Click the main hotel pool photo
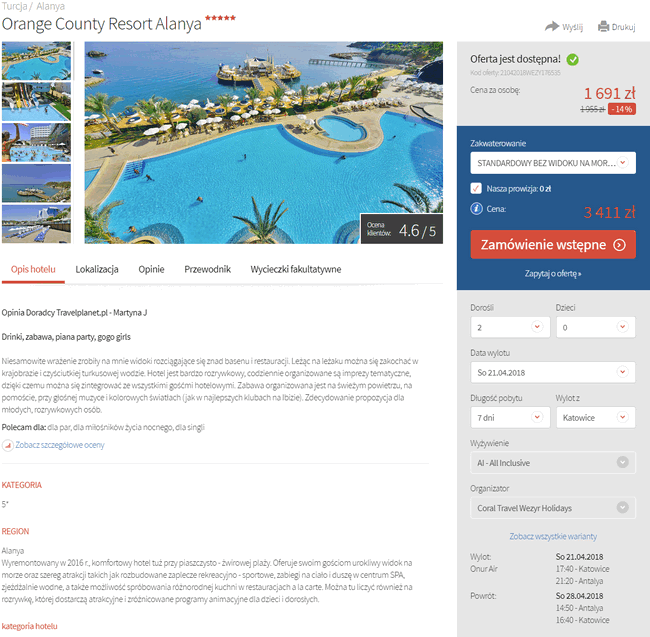Screen dimensions: 650x637 (264, 142)
